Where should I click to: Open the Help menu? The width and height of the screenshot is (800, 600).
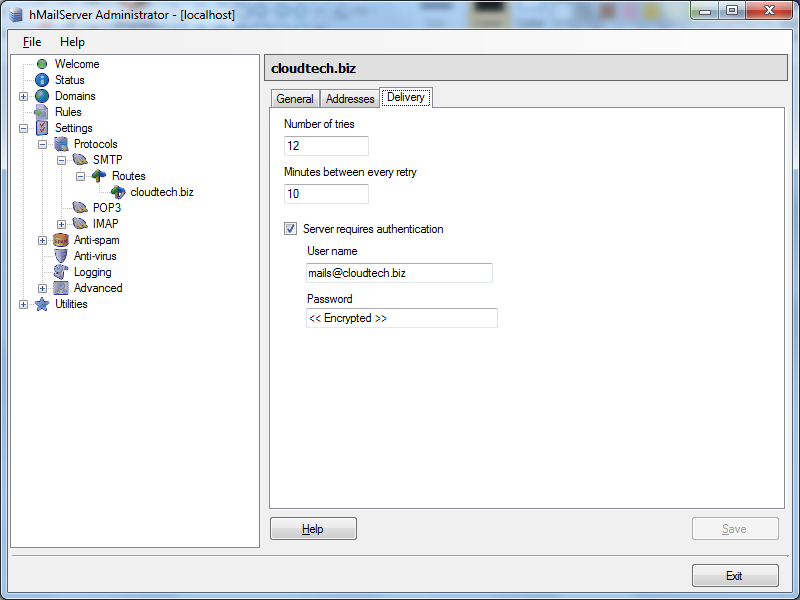click(72, 42)
